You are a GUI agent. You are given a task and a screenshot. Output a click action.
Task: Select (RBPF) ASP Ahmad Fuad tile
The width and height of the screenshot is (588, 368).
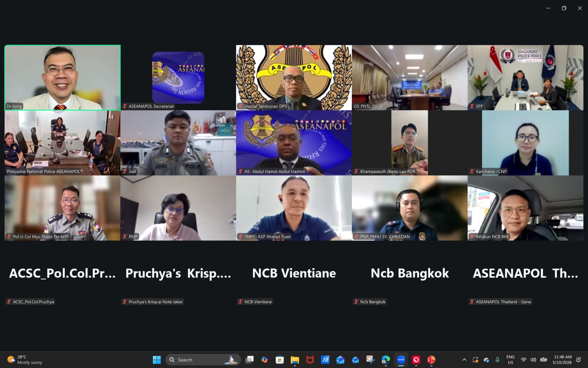(x=294, y=208)
